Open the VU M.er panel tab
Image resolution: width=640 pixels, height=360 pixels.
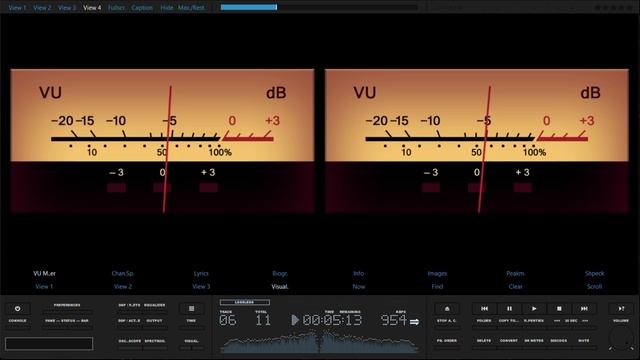pyautogui.click(x=44, y=273)
